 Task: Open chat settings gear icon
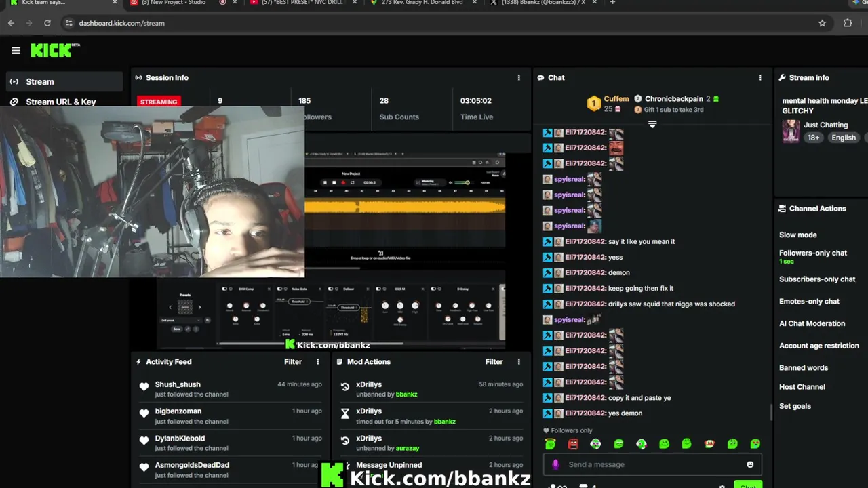click(722, 486)
